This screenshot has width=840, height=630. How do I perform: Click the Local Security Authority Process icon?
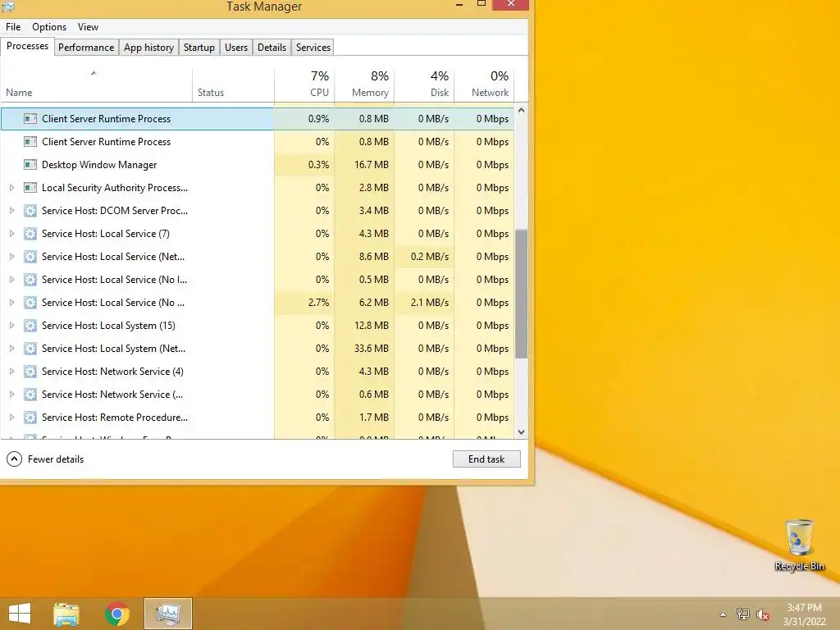click(x=30, y=188)
